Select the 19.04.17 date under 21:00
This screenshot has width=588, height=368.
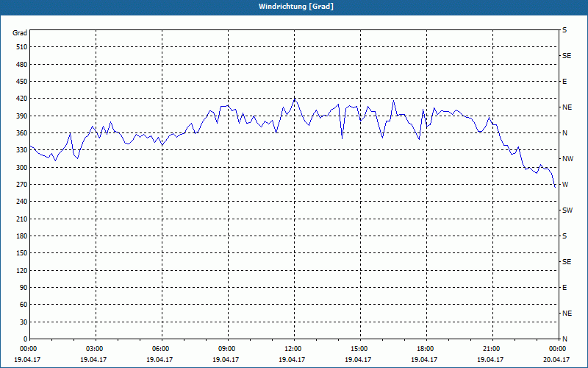(x=490, y=360)
